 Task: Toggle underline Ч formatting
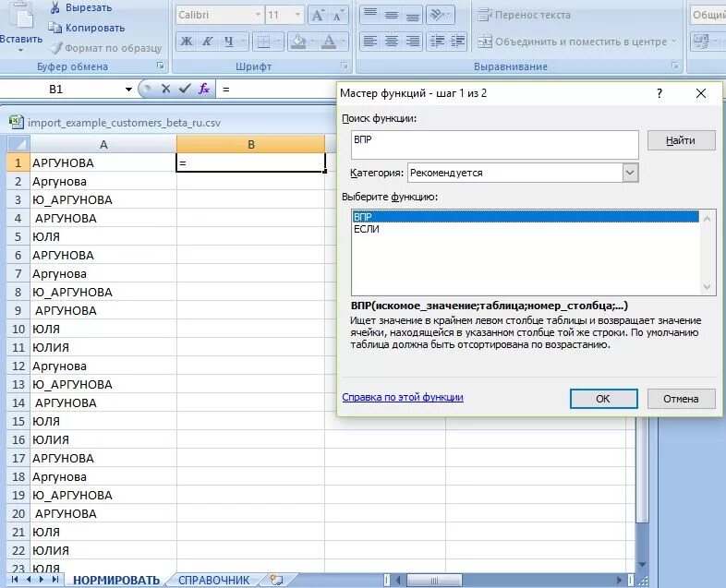point(229,42)
